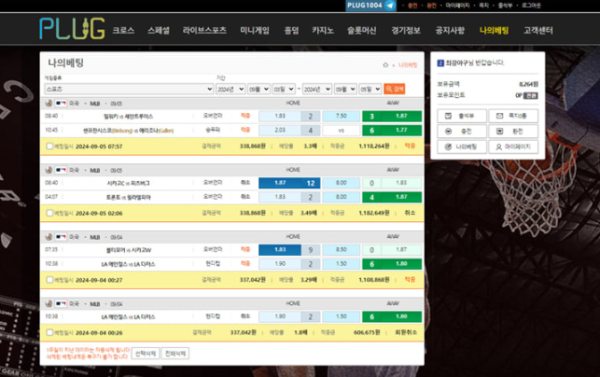This screenshot has height=377, width=600.
Task: Click the baseball icon above the 07:35 볼티모어 match
Action: click(49, 237)
